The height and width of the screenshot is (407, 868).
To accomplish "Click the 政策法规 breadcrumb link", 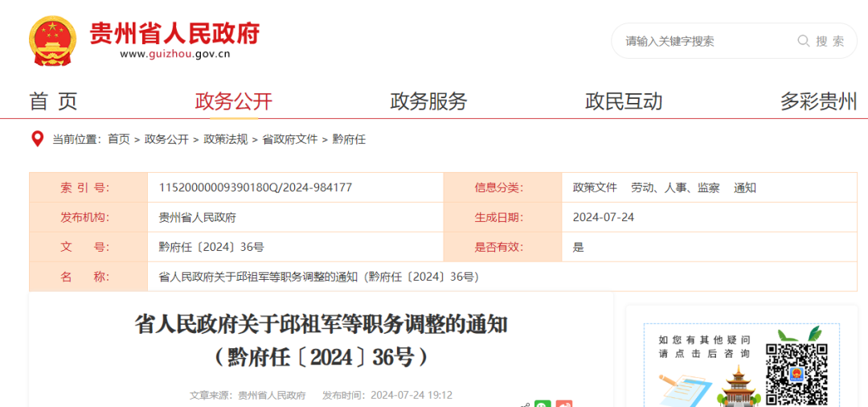I will [x=226, y=139].
